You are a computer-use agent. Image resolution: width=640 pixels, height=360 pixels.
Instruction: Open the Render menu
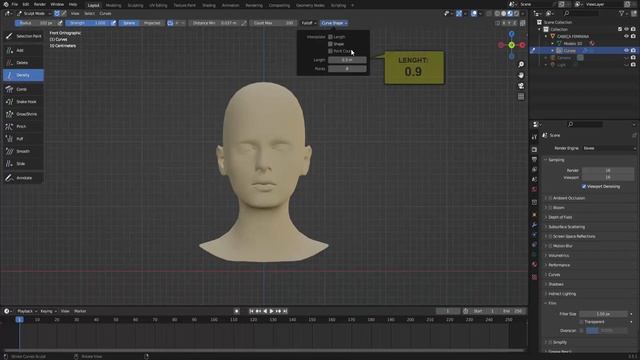[40, 4]
